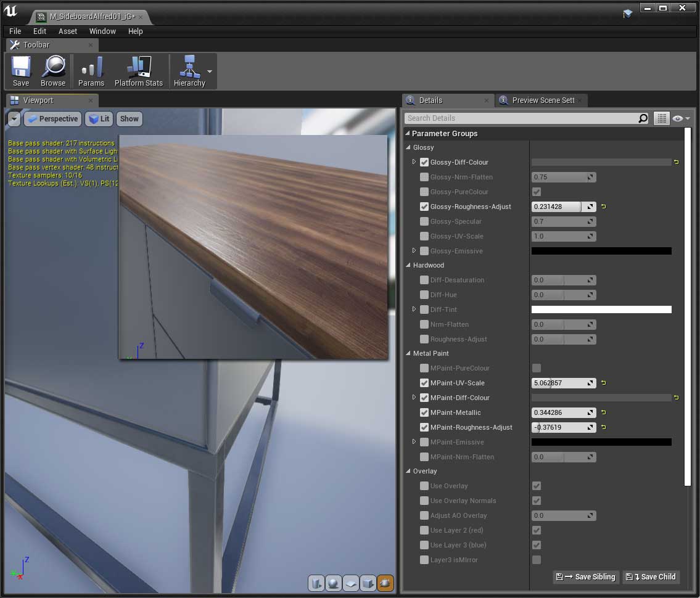Reset MPaint-Diff-Colour to default value
Viewport: 700px width, 598px height.
coord(677,397)
